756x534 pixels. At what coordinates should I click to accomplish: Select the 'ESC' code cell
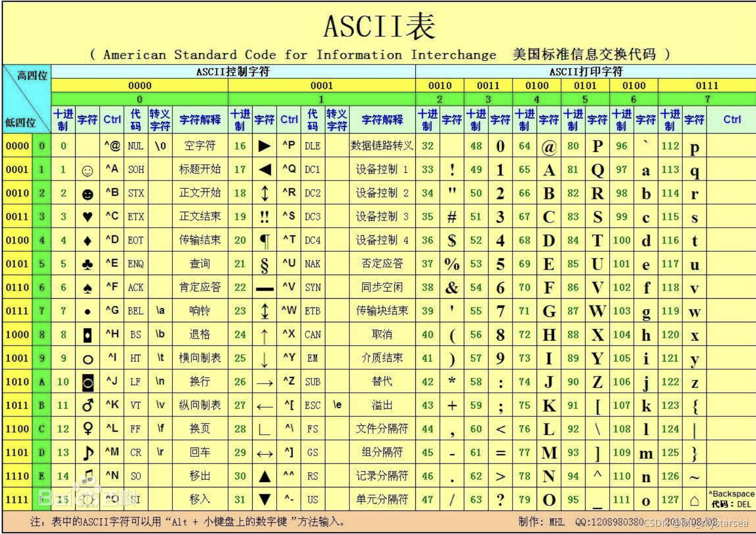tap(313, 406)
